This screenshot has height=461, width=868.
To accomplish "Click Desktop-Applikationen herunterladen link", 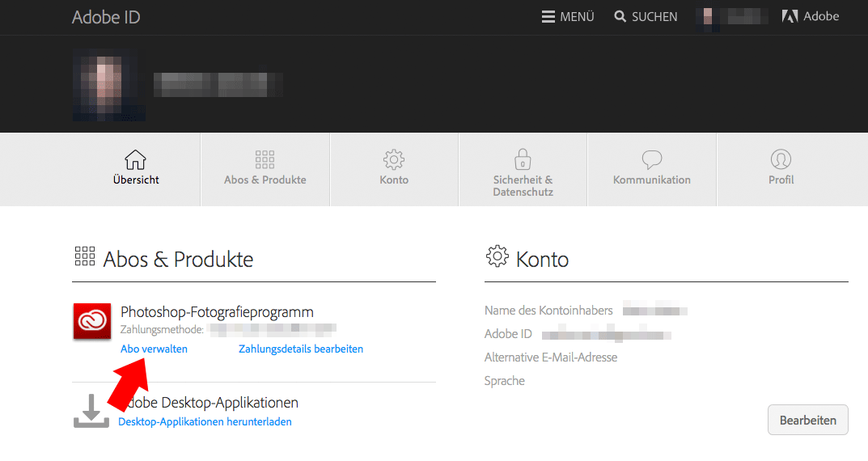I will click(205, 421).
